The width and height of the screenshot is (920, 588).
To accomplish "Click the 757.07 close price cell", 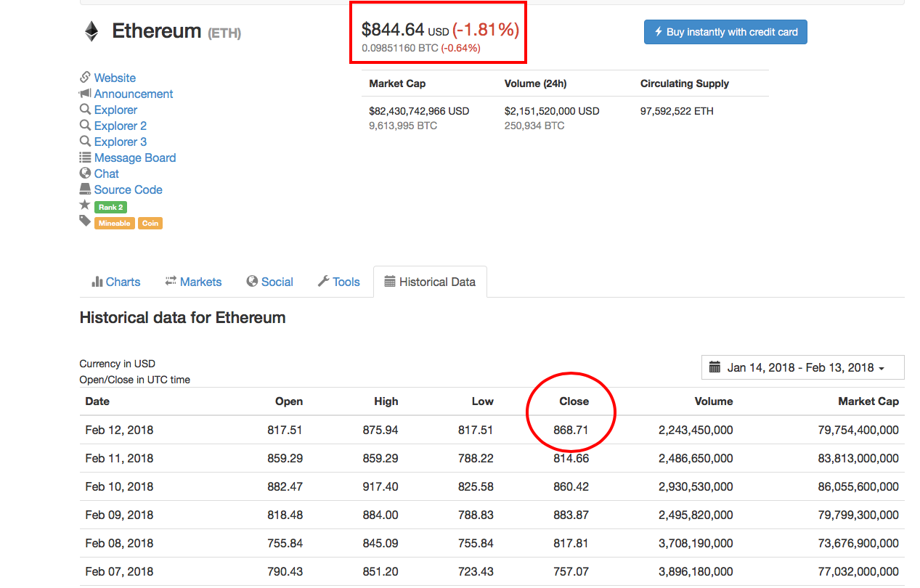I will click(571, 571).
